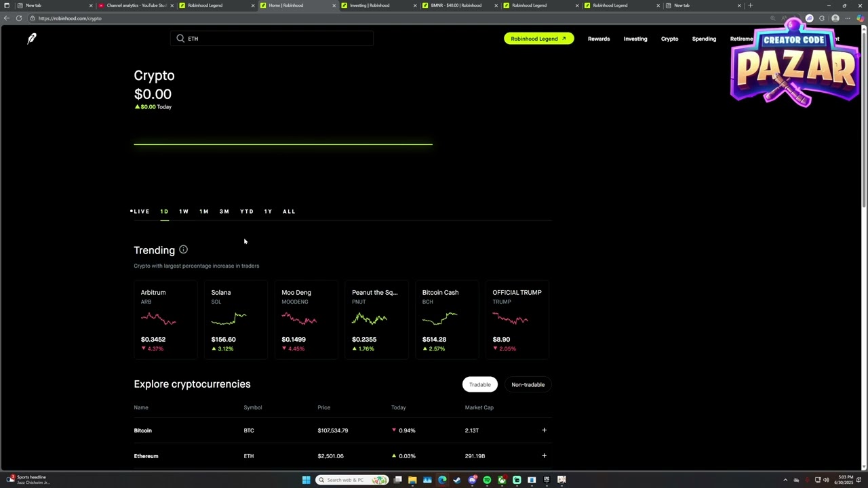Open the Peanut the Squirrel PNUT card

tap(376, 320)
